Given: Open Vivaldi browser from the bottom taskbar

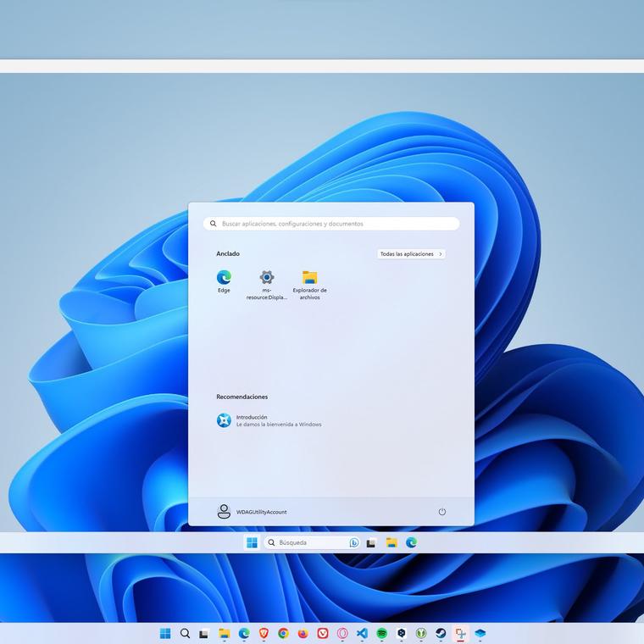Looking at the screenshot, I should tap(323, 633).
